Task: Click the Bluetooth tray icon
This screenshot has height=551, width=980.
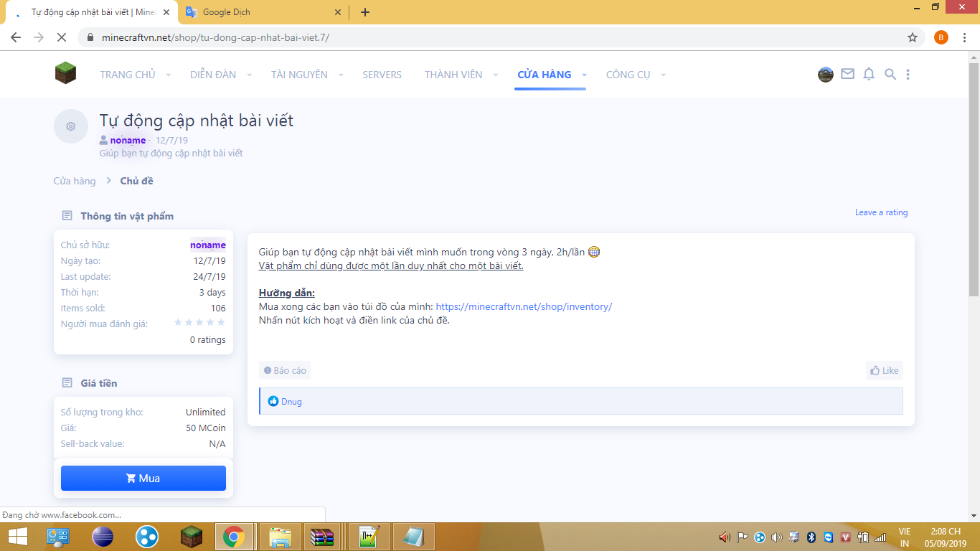Action: point(812,537)
